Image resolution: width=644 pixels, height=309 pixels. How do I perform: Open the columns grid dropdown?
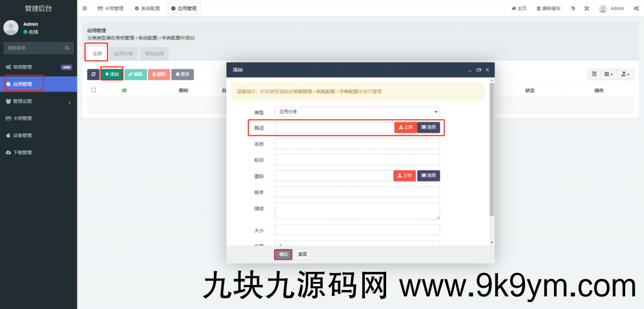click(608, 74)
